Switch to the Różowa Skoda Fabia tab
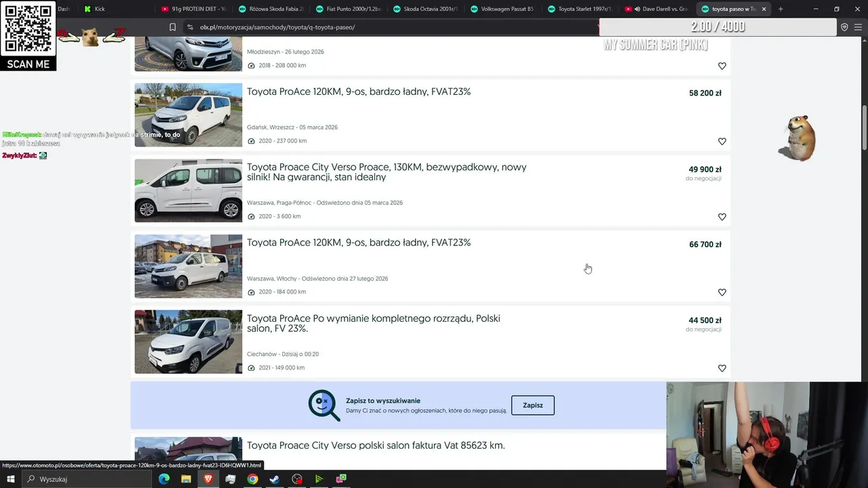 (x=271, y=9)
